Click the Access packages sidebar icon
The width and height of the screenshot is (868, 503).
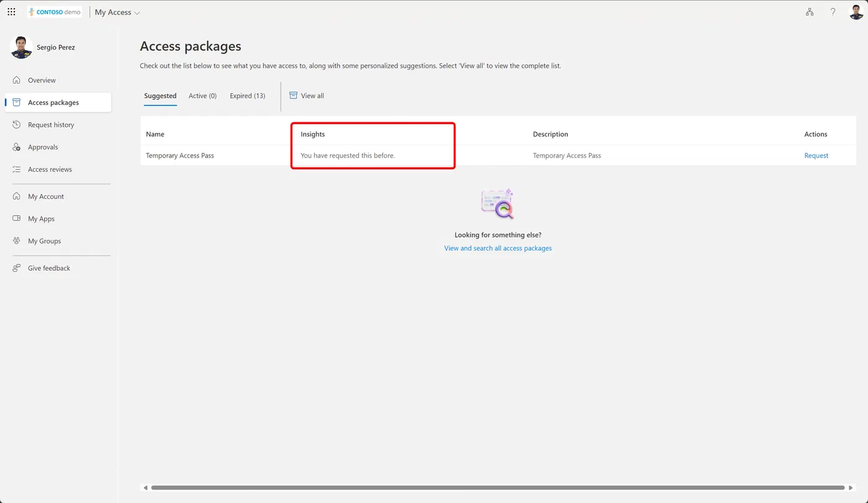point(17,102)
